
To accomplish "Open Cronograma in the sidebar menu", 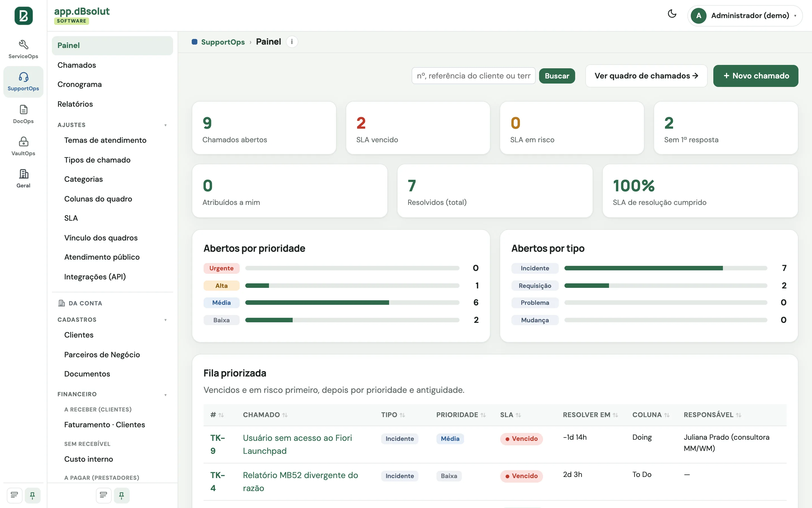I will pyautogui.click(x=112, y=84).
